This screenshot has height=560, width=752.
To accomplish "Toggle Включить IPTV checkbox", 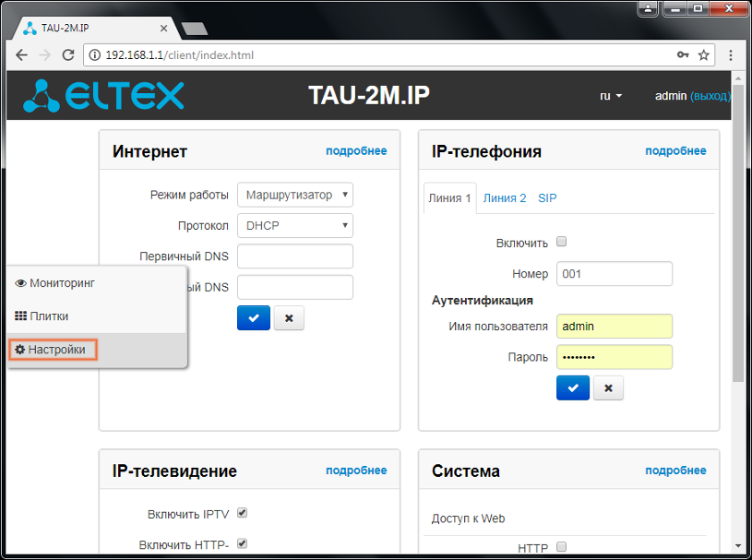I will click(242, 513).
